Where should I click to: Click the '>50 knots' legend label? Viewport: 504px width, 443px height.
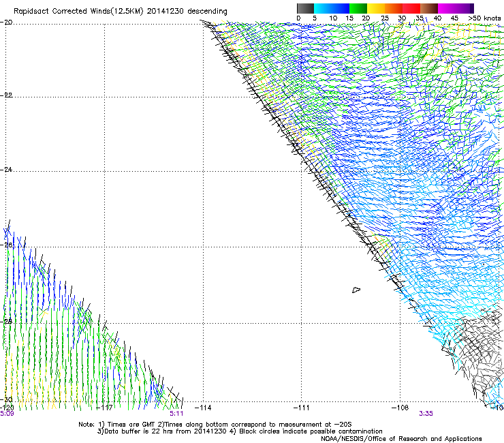tap(484, 18)
